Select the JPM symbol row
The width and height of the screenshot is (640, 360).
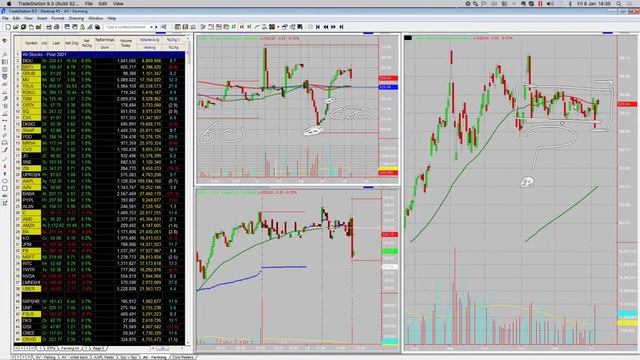100,244
